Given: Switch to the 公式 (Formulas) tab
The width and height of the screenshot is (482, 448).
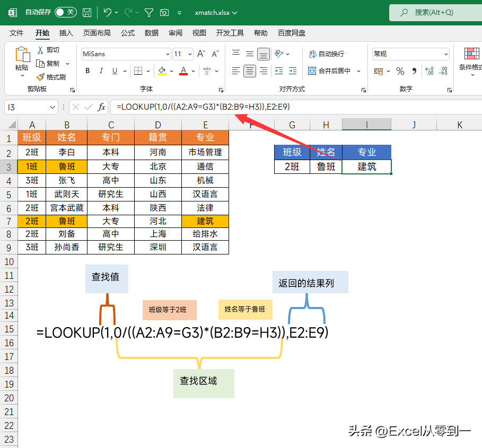Looking at the screenshot, I should [128, 33].
